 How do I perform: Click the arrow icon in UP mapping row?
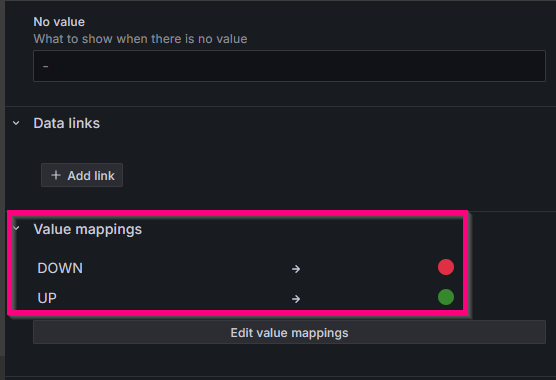click(x=296, y=299)
